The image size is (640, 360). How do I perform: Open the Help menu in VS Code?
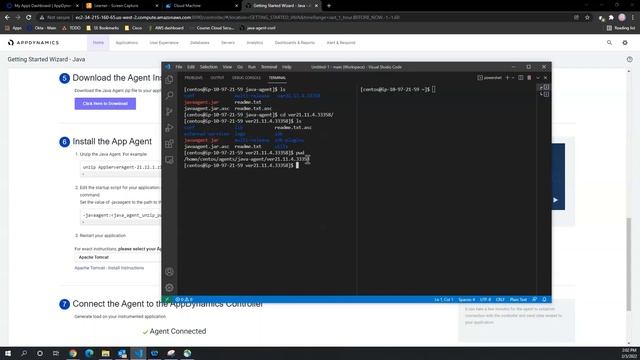click(x=287, y=67)
